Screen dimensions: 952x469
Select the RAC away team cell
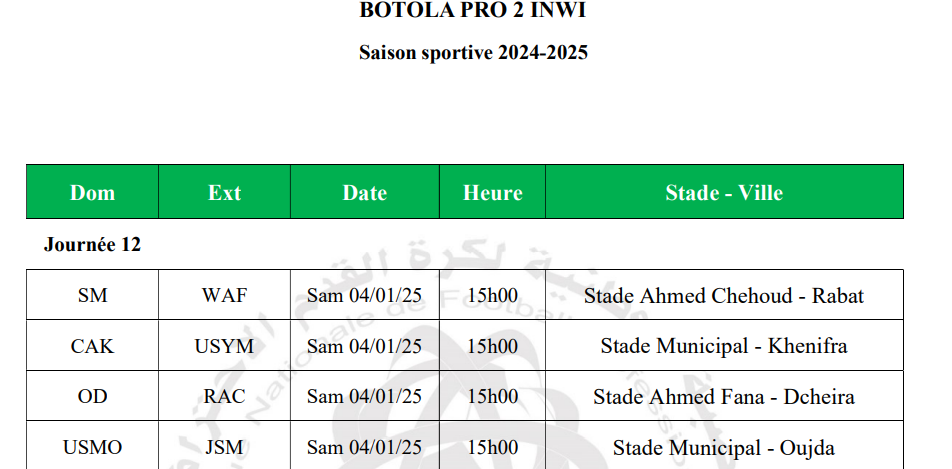(x=224, y=397)
